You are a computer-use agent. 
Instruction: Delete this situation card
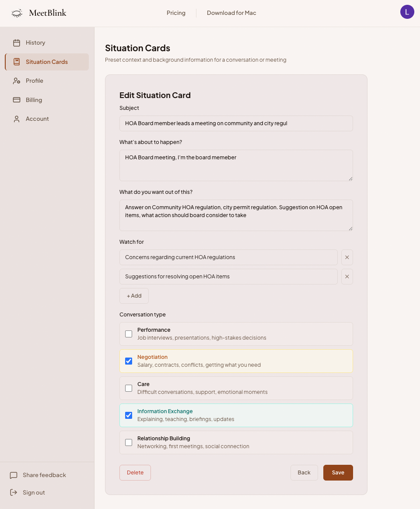[x=135, y=473]
